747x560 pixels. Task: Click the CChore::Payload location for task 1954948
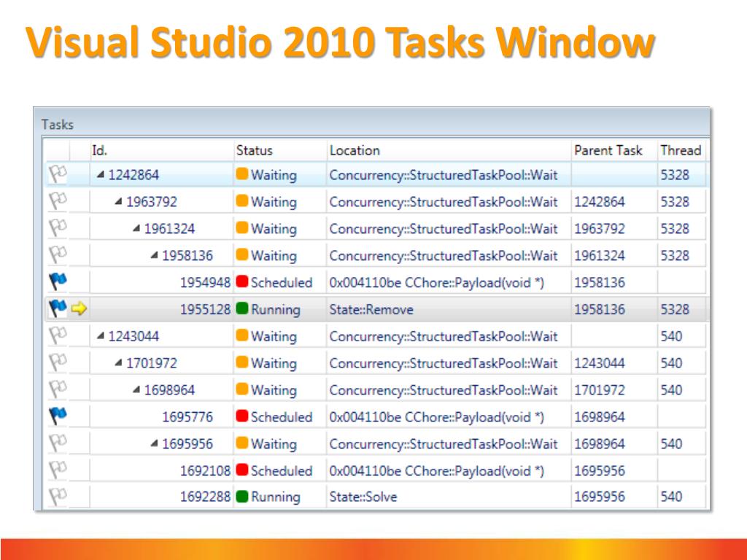436,282
